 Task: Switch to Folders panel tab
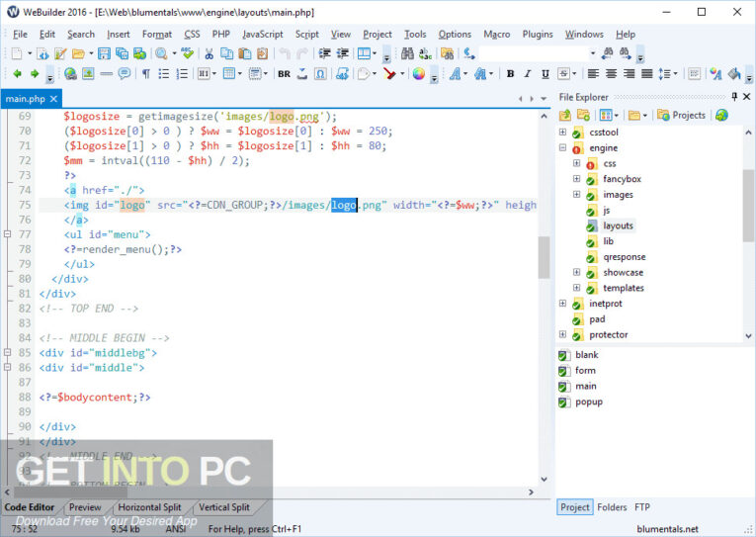click(612, 507)
